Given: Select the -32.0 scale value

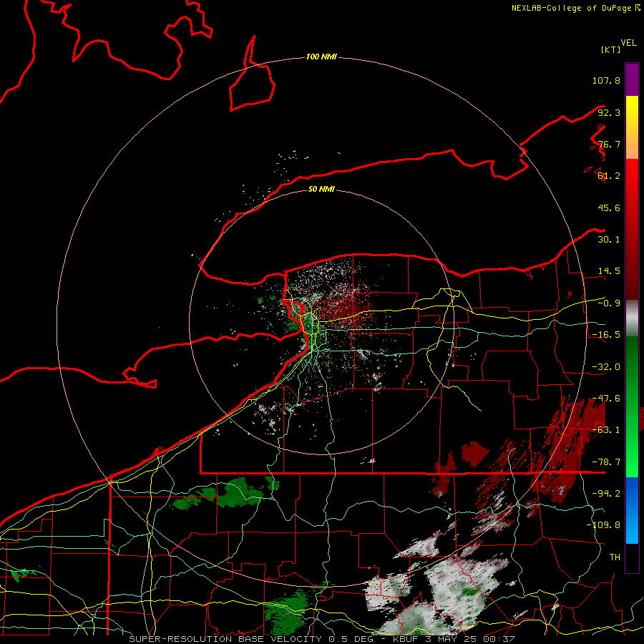Looking at the screenshot, I should pyautogui.click(x=606, y=367).
